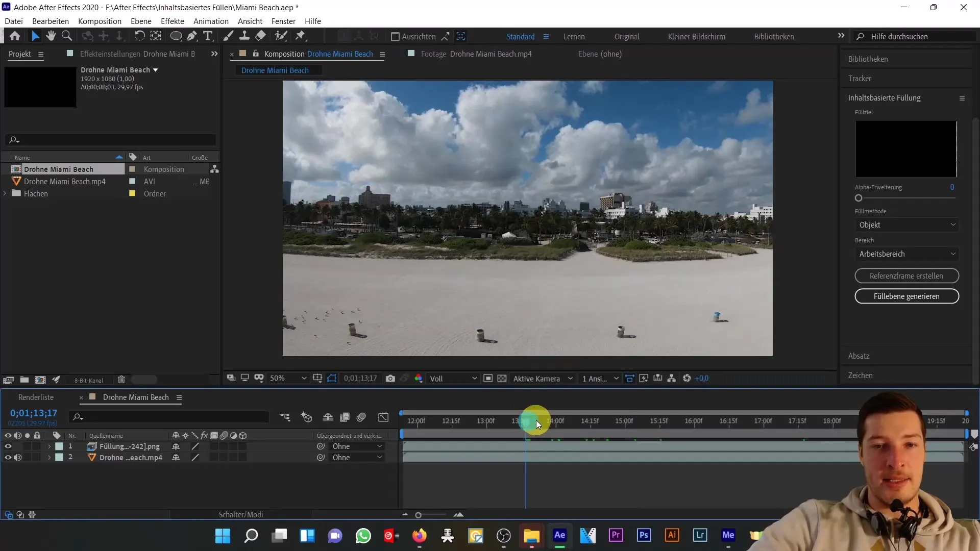Click the graph editor icon in timeline
Screen dimensions: 980x551
click(x=383, y=417)
